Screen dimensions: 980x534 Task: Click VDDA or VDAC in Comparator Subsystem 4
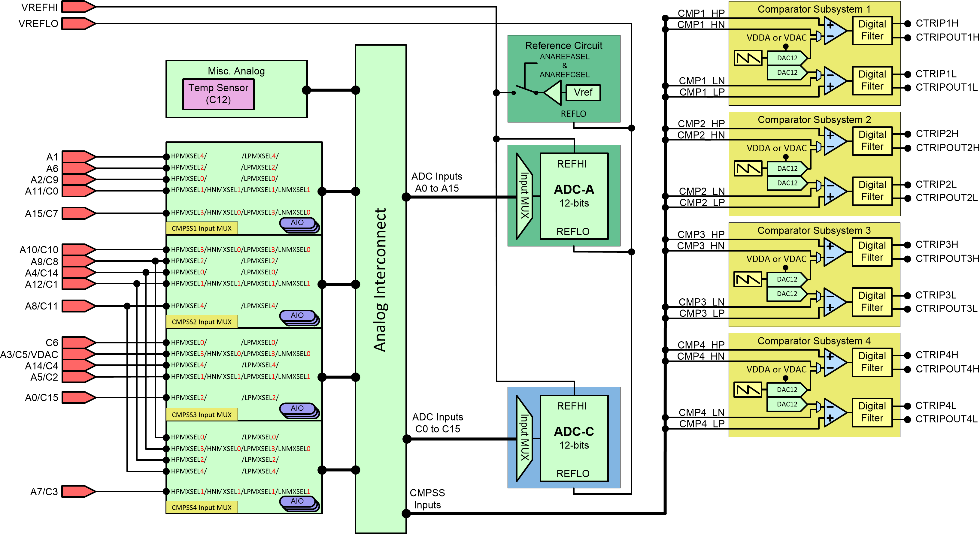pos(776,369)
